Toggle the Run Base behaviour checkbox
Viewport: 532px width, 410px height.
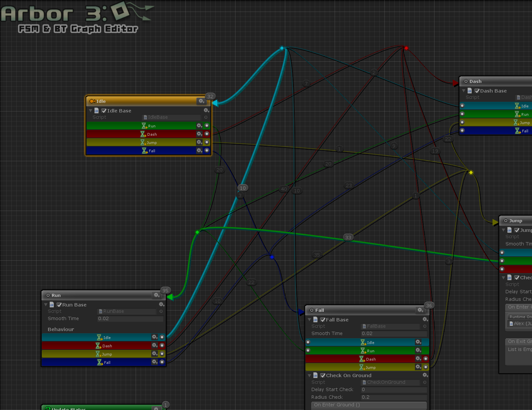tap(59, 305)
